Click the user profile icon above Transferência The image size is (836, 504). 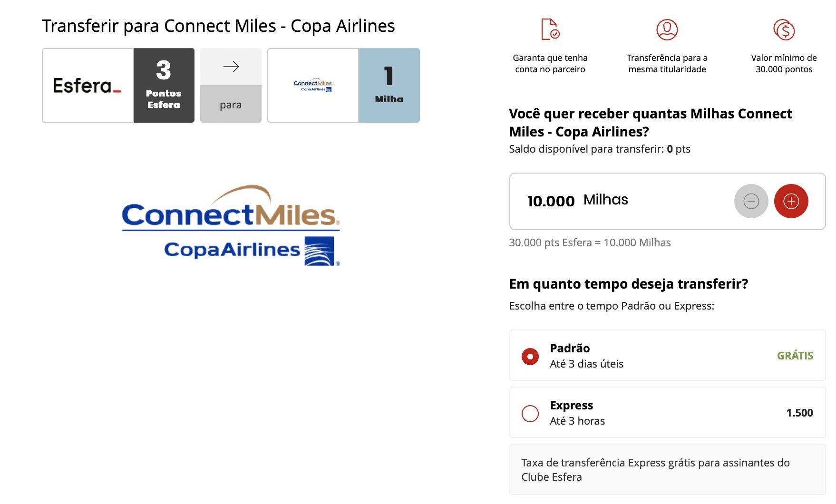[667, 29]
